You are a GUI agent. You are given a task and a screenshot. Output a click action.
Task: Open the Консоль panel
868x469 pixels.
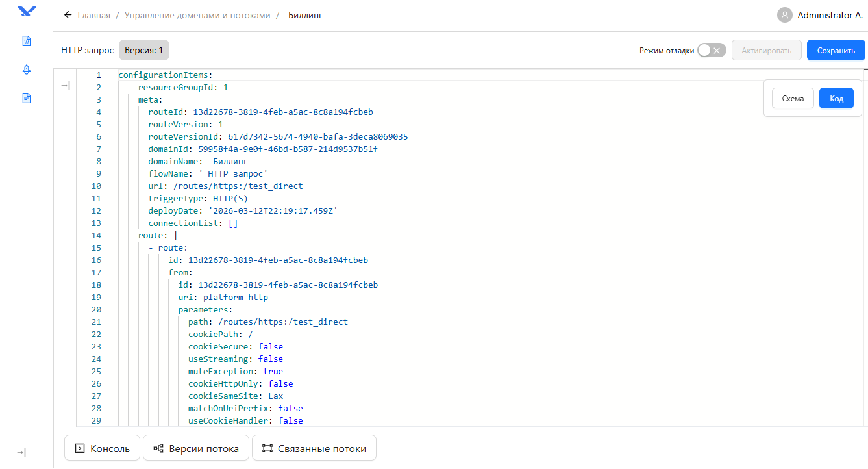coord(102,448)
